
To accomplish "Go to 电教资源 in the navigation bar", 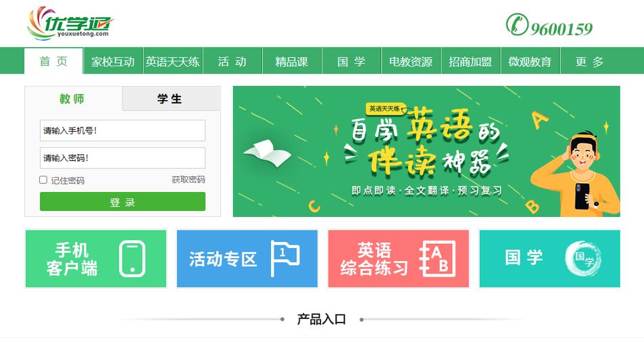I will pos(411,62).
